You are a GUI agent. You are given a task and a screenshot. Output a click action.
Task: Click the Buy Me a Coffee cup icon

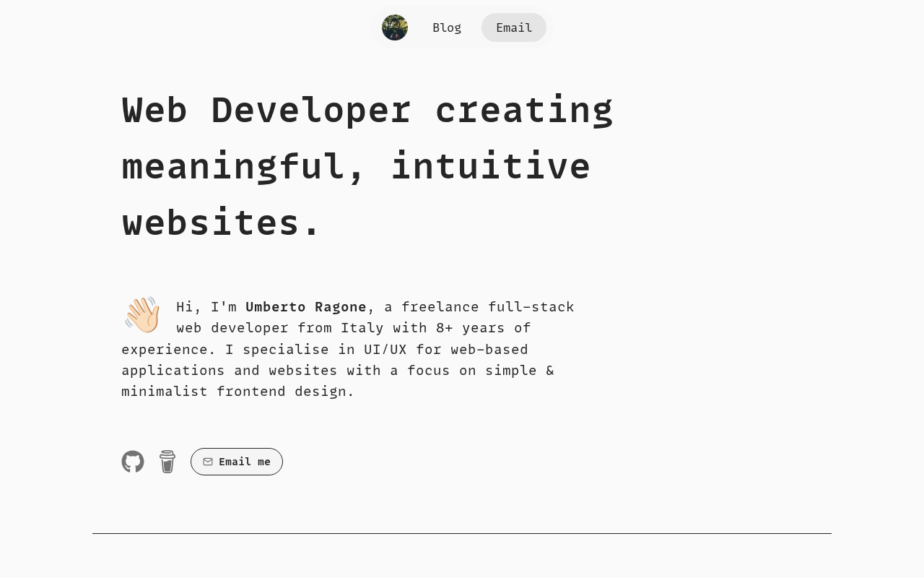[167, 462]
